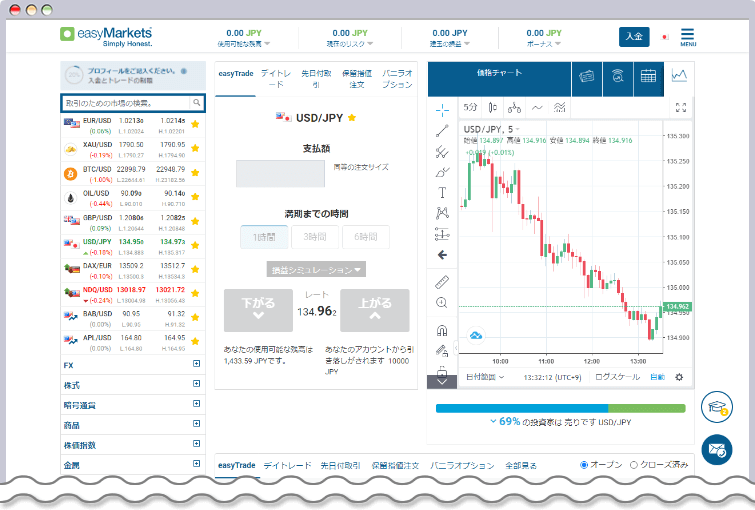Expand the 株価指数 category
This screenshot has width=755, height=510.
[x=196, y=444]
